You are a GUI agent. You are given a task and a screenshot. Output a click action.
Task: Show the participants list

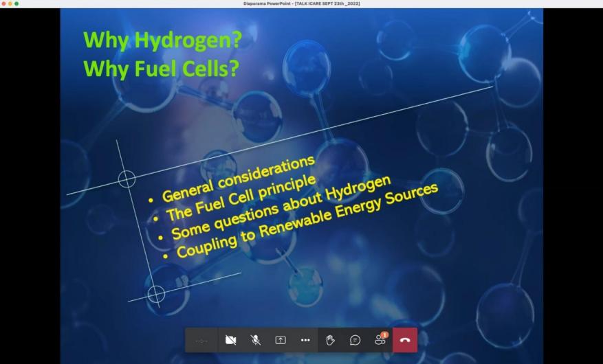(380, 340)
